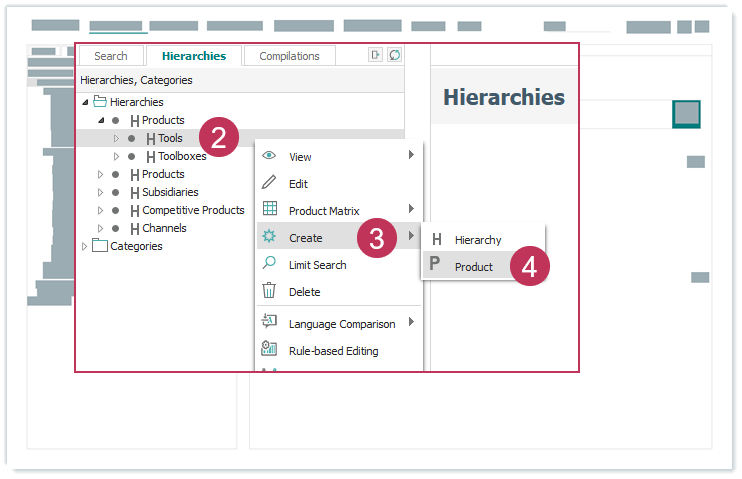Screen dimensions: 742x479
Task: Choose Hierarchy from the Create submenu
Action: pyautogui.click(x=477, y=240)
